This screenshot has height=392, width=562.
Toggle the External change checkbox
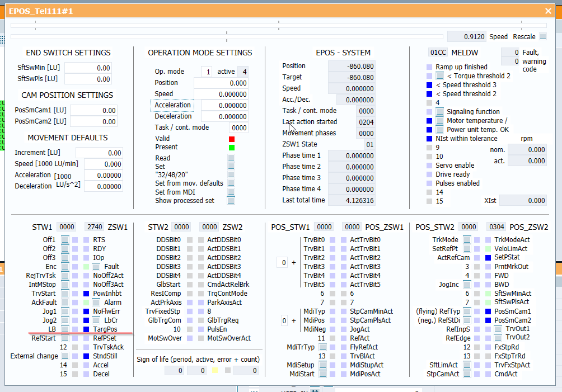[x=65, y=356]
